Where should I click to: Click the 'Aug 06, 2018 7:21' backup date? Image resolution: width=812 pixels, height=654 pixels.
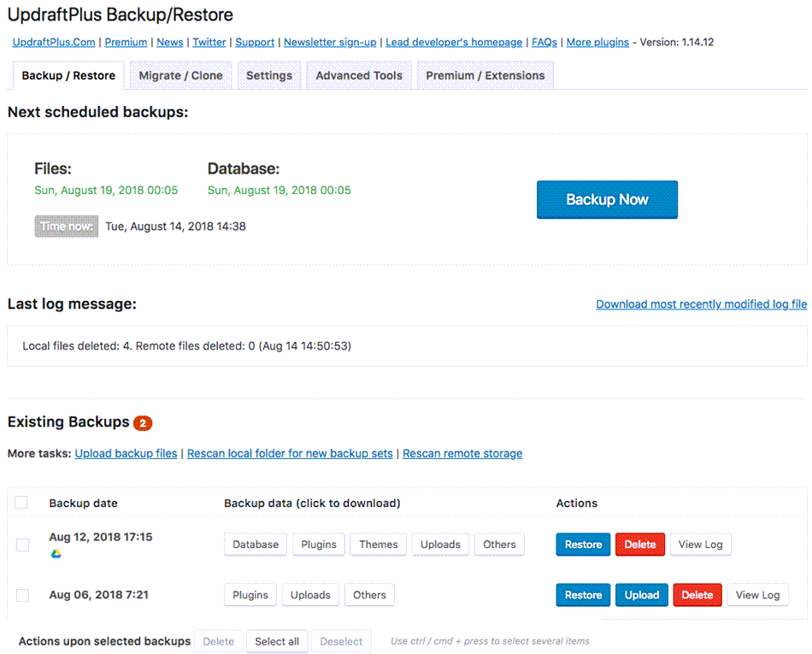[x=99, y=595]
